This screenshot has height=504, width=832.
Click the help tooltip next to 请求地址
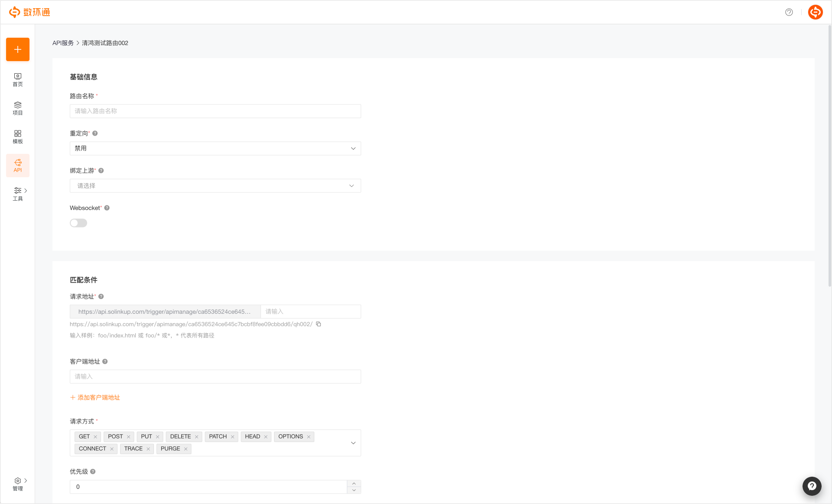tap(101, 296)
